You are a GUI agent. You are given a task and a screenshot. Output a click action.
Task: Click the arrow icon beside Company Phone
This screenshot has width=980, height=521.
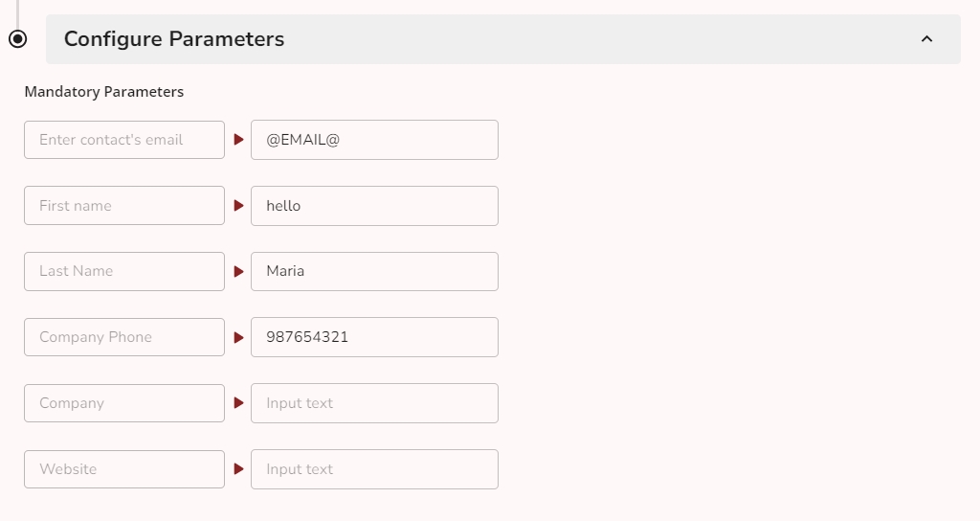pos(238,337)
